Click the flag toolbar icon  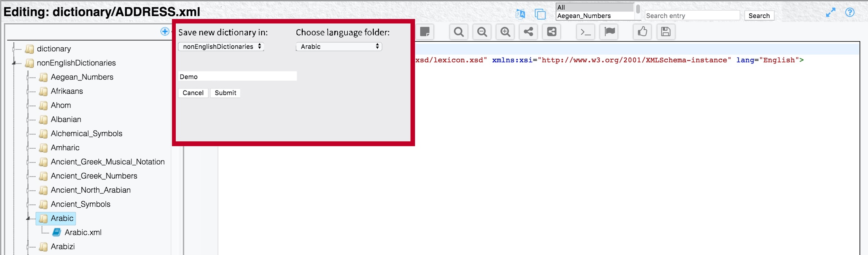coord(609,32)
